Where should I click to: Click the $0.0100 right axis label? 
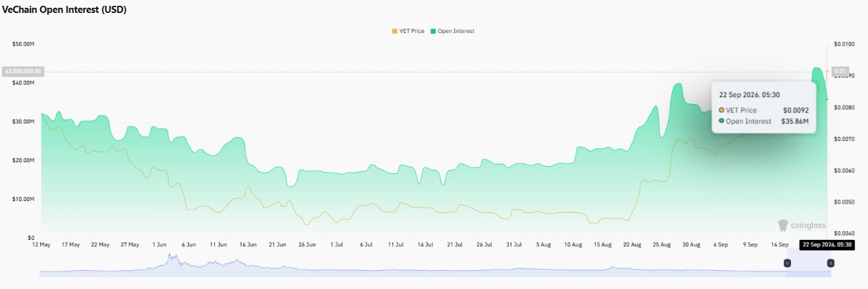click(845, 44)
